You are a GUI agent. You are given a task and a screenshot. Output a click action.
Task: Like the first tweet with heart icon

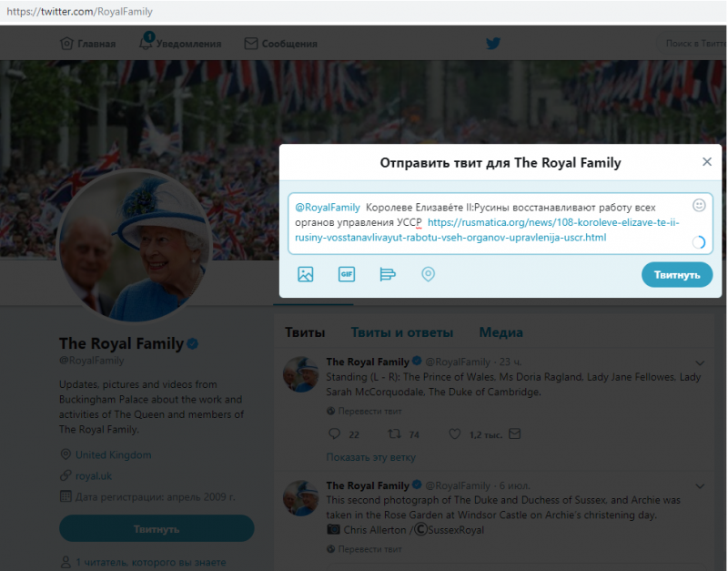(x=454, y=433)
